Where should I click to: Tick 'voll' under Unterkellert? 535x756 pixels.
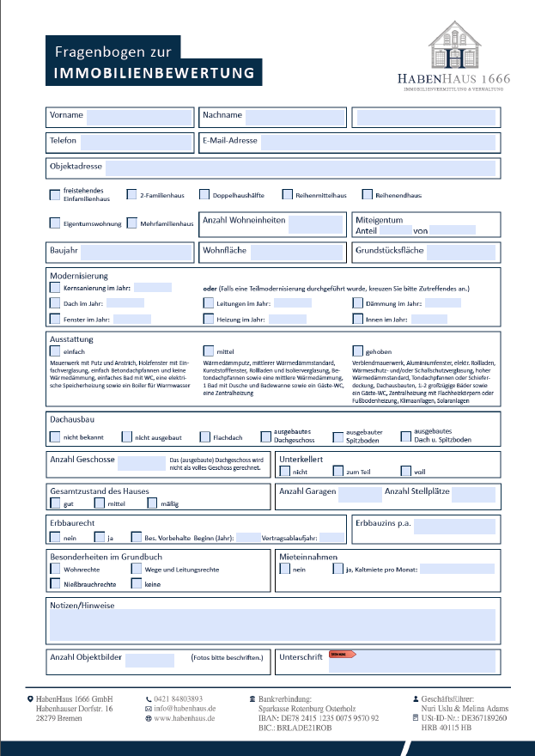tap(406, 471)
